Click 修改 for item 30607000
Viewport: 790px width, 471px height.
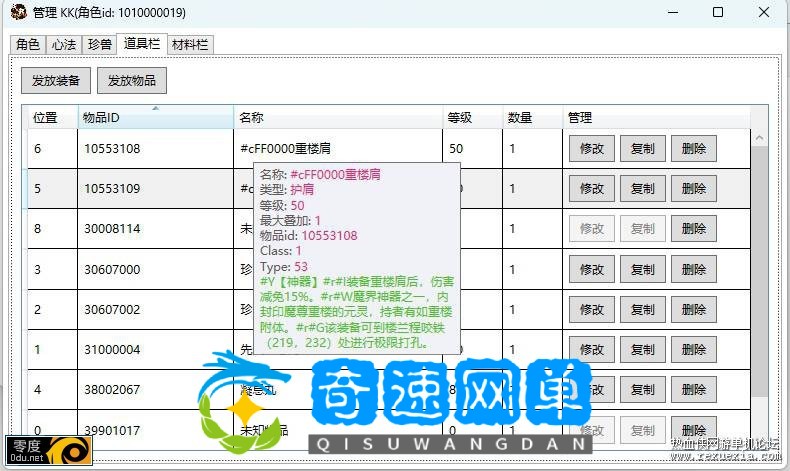click(592, 269)
